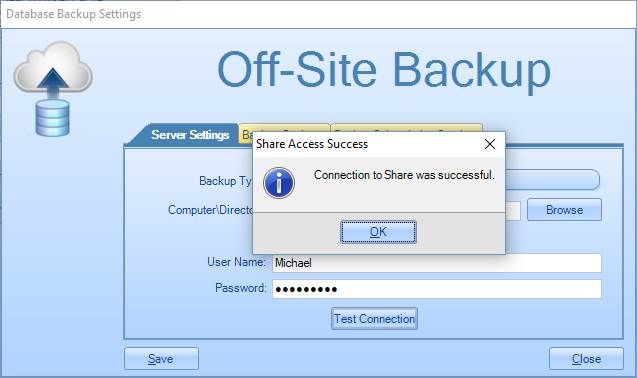Screen dimensions: 637x378
Task: Click the Computer\Directory path field
Action: [513, 211]
